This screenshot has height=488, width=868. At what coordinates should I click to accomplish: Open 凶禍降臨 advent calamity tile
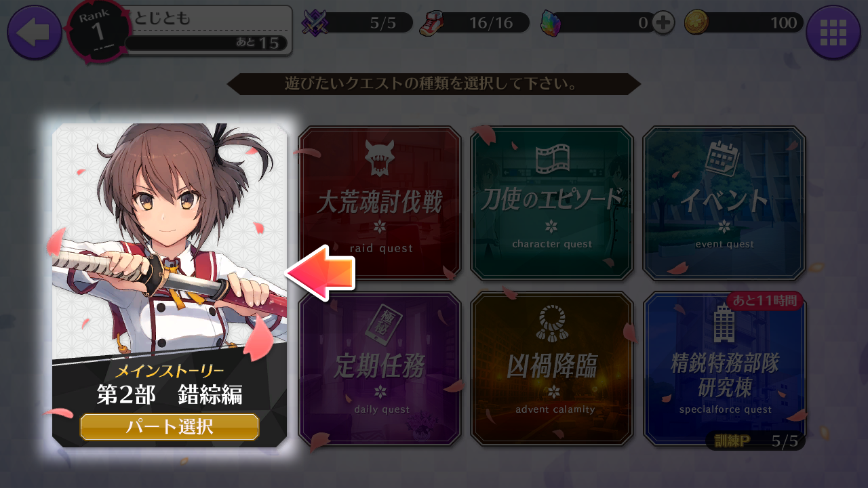(552, 369)
